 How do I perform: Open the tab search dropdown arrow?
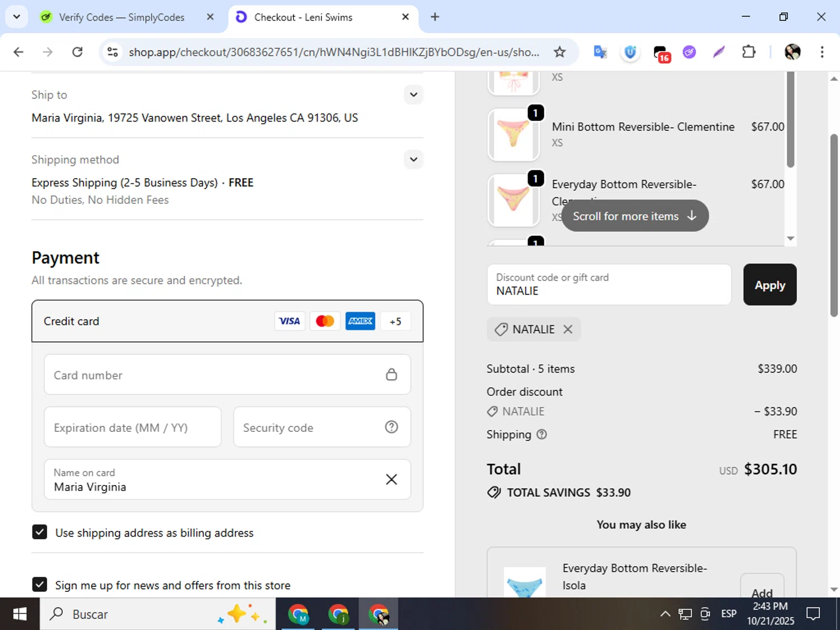point(16,17)
